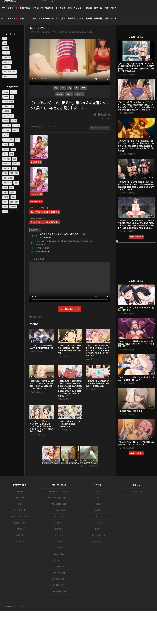Play the sample video under サンプル動画
157x644 pixels.
point(32,297)
